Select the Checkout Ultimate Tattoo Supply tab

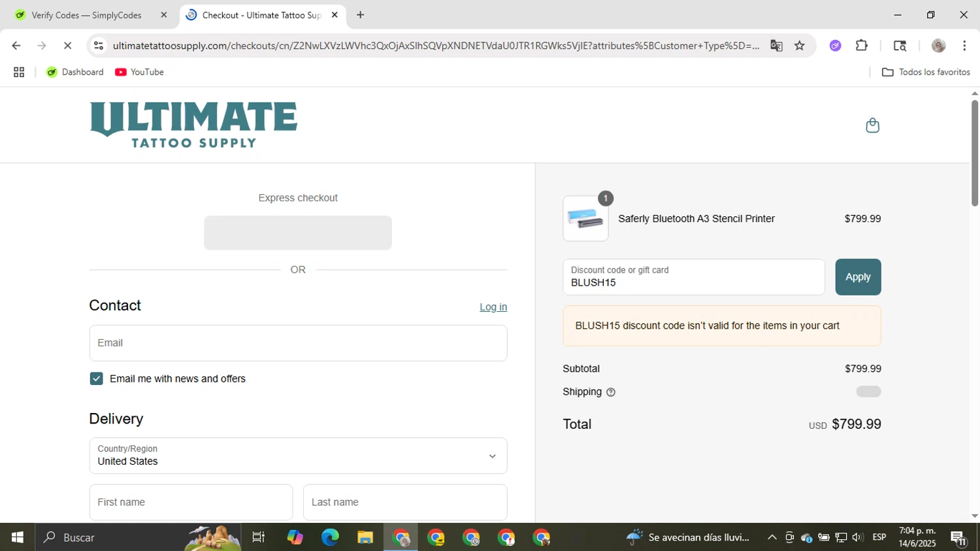pos(261,15)
